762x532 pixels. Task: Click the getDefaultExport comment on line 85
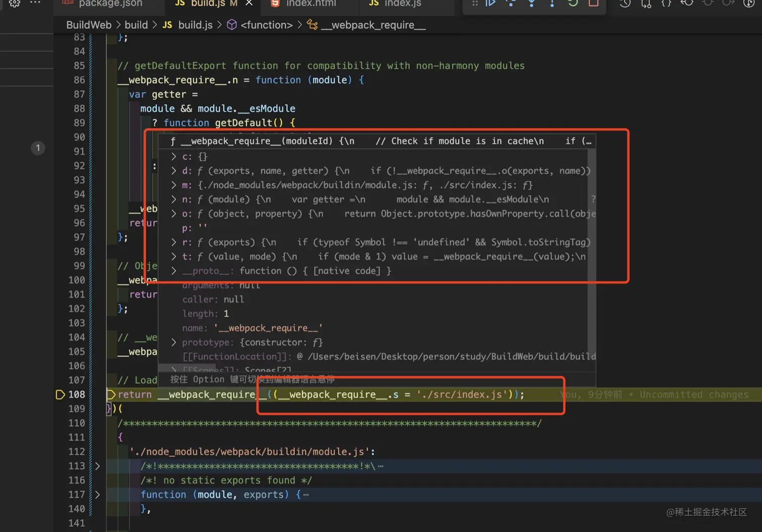coord(321,65)
